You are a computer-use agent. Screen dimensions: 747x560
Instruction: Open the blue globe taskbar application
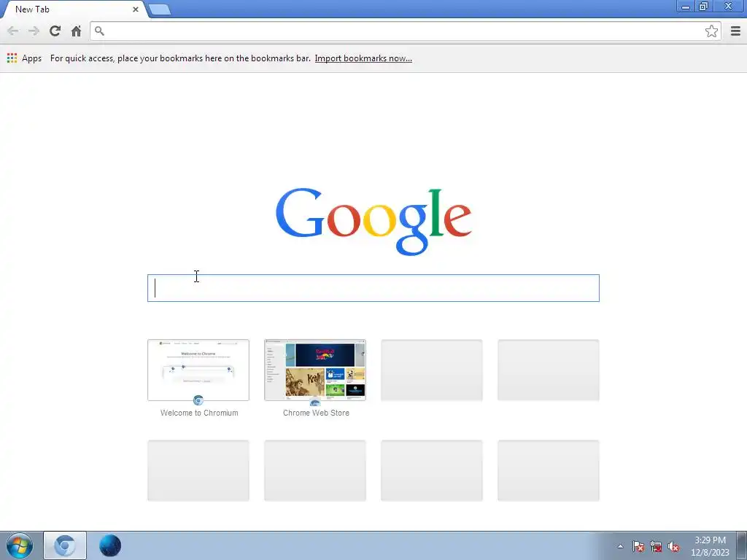pyautogui.click(x=110, y=545)
